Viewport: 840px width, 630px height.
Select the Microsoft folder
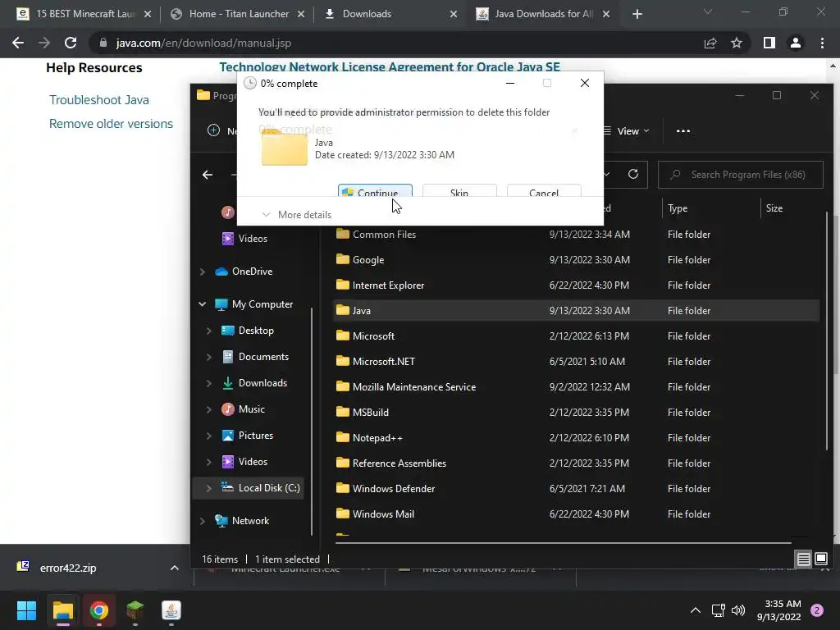[576, 336]
